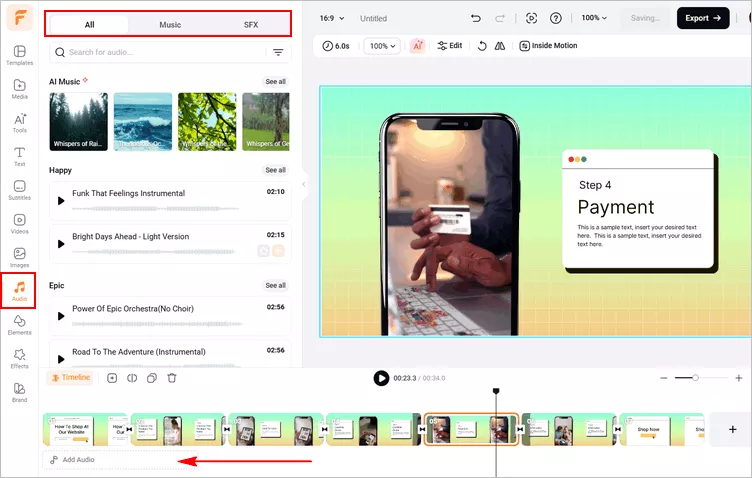Open the help question mark icon
This screenshot has width=752, height=478.
555,18
